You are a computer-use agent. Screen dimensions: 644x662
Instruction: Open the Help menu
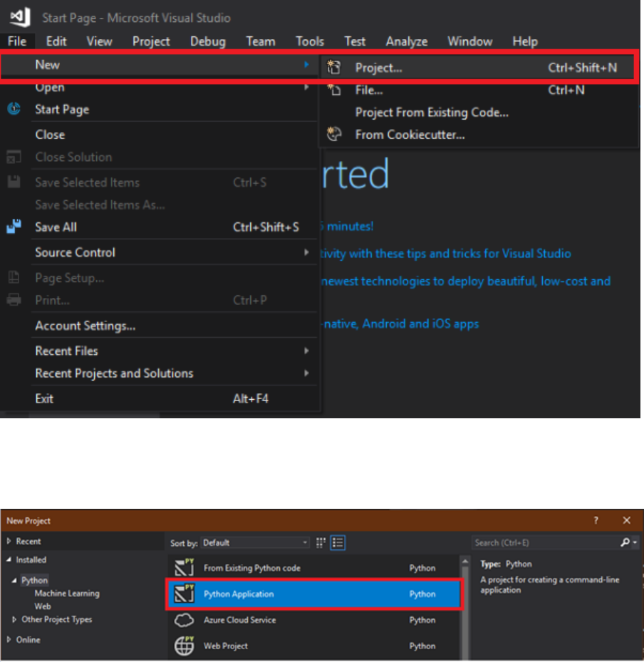coord(525,41)
